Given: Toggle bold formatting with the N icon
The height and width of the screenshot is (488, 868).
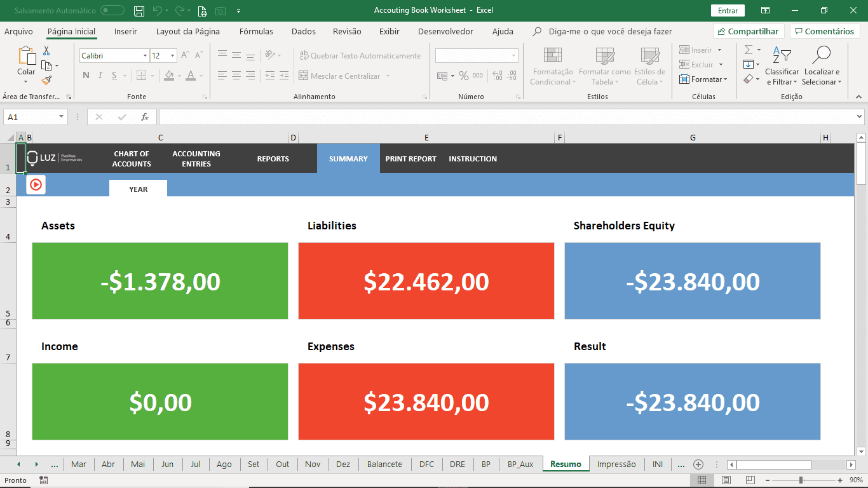Looking at the screenshot, I should click(86, 75).
